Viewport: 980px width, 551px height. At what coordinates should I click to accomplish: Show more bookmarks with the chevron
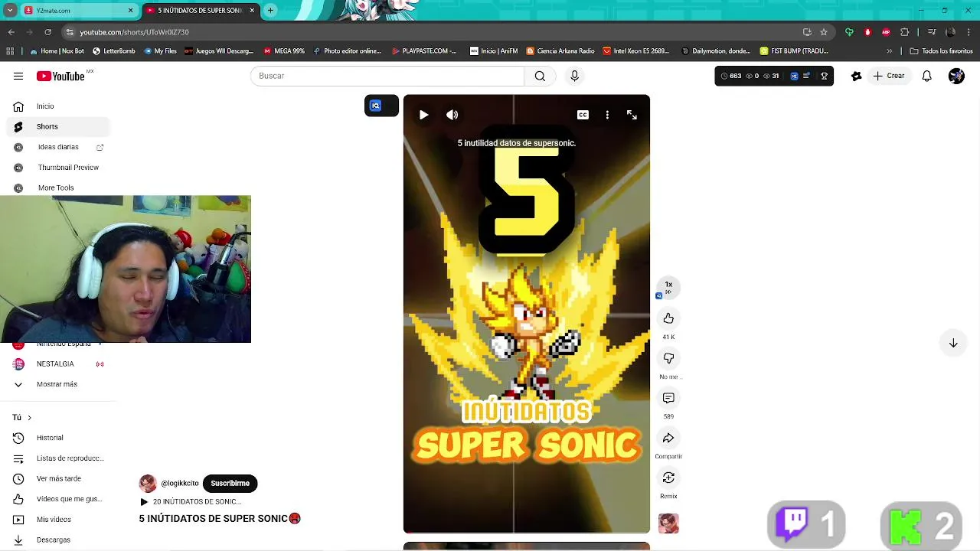(x=889, y=51)
